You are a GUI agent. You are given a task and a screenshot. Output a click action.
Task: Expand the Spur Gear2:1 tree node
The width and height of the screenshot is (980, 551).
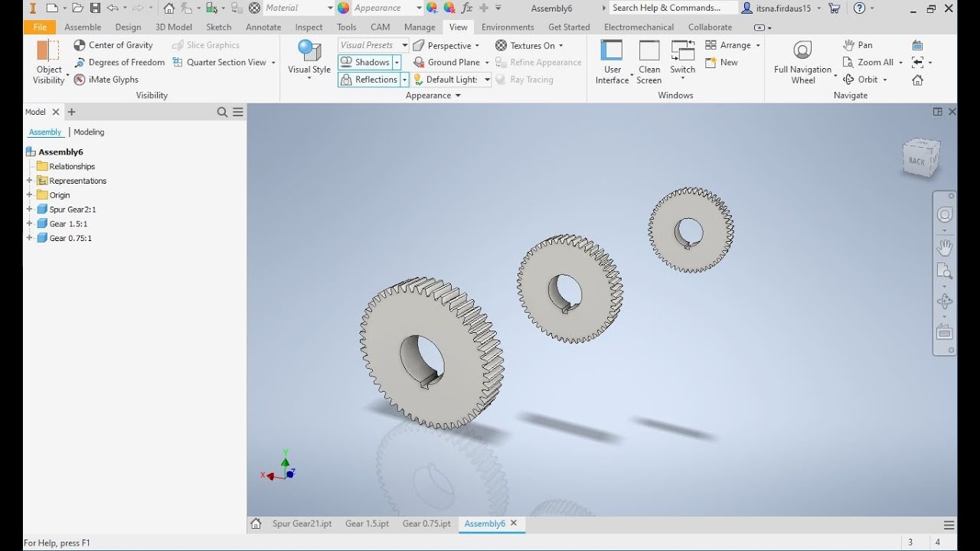(x=29, y=209)
